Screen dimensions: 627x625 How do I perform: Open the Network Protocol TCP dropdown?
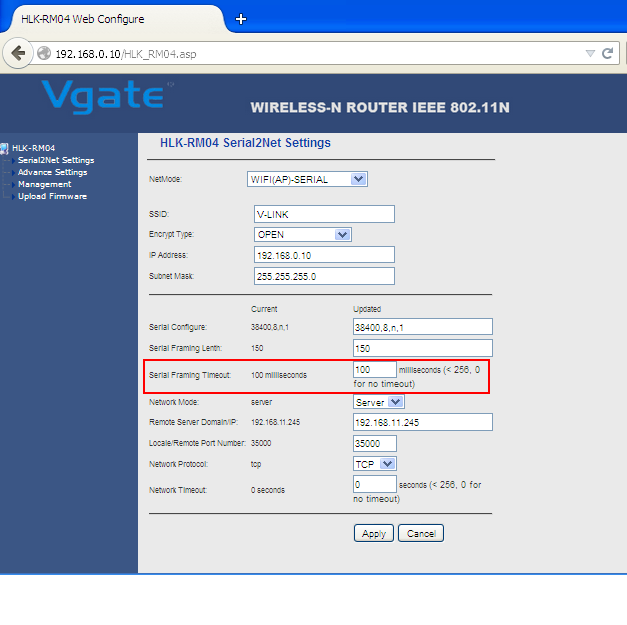point(375,464)
